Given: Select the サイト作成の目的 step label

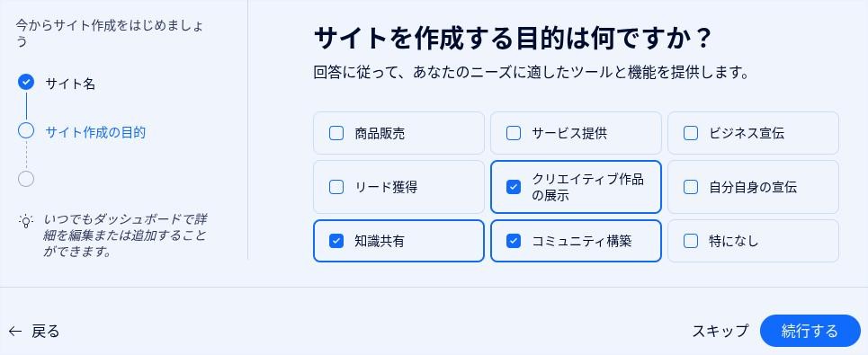Looking at the screenshot, I should [95, 132].
